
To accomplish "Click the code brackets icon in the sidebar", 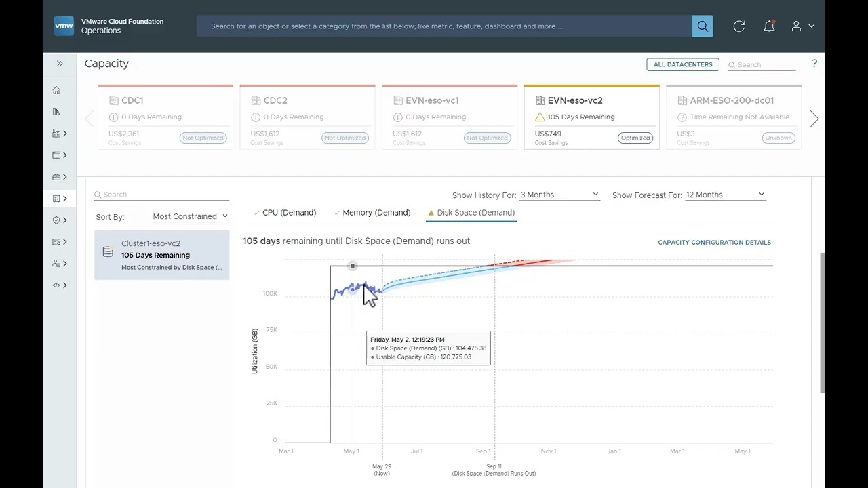I will click(x=56, y=285).
